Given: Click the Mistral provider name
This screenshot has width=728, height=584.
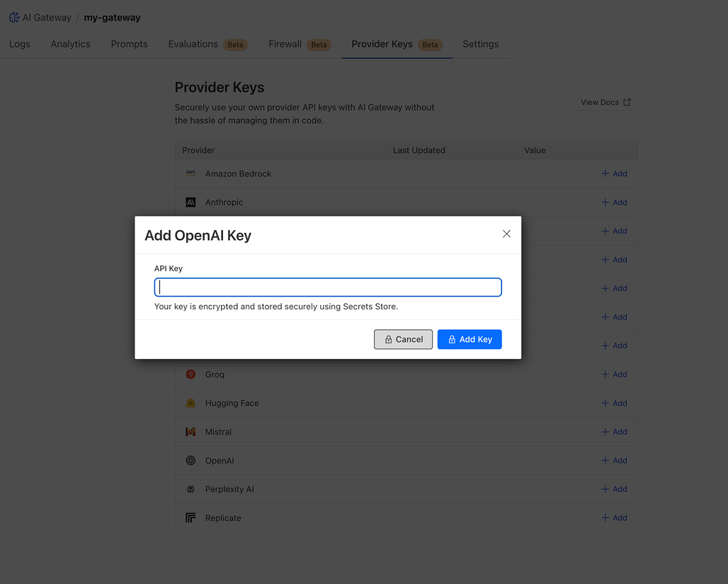Looking at the screenshot, I should click(218, 432).
